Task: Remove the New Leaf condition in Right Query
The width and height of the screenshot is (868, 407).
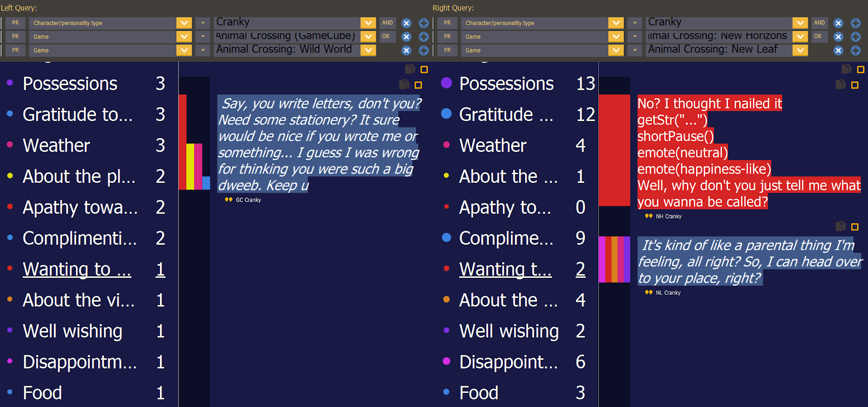Action: (838, 50)
